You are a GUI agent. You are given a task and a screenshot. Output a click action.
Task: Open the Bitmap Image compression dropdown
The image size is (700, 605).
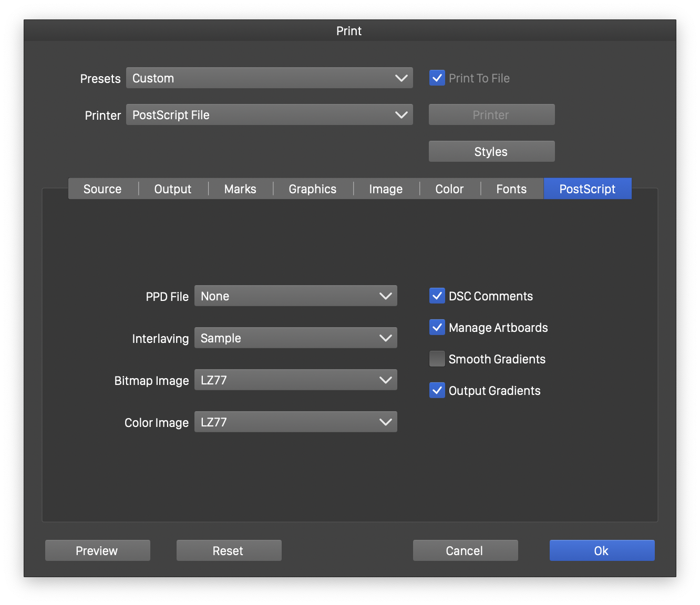click(295, 380)
